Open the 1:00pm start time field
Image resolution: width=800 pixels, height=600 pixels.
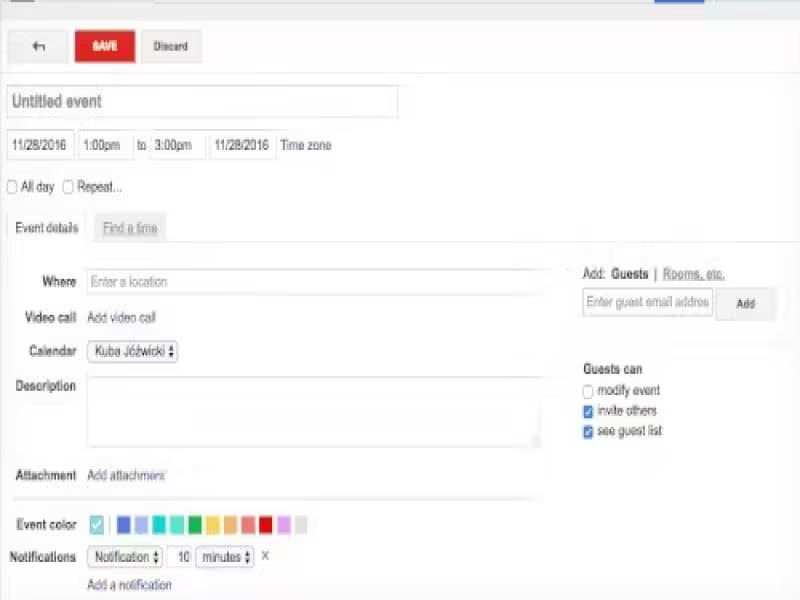point(106,145)
